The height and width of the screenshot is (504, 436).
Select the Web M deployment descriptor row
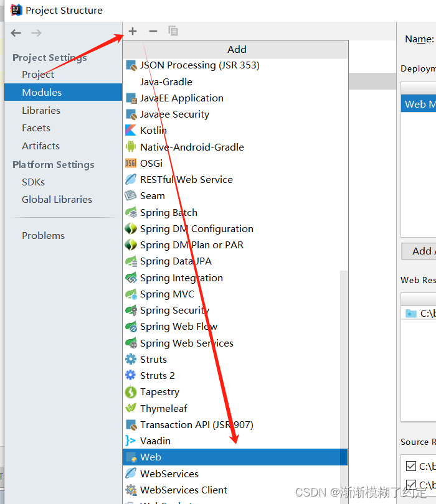419,104
